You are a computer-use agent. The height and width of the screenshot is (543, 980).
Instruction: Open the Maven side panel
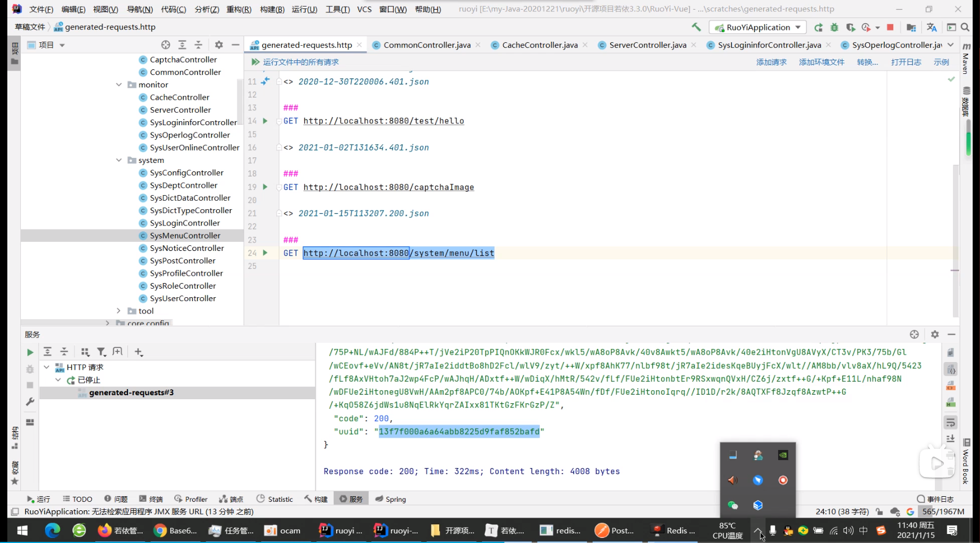[966, 59]
